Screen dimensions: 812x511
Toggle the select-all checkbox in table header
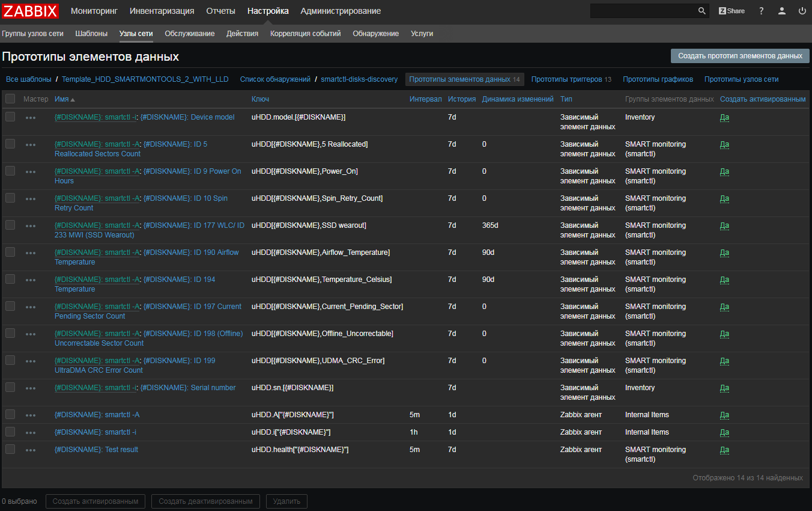pos(10,99)
